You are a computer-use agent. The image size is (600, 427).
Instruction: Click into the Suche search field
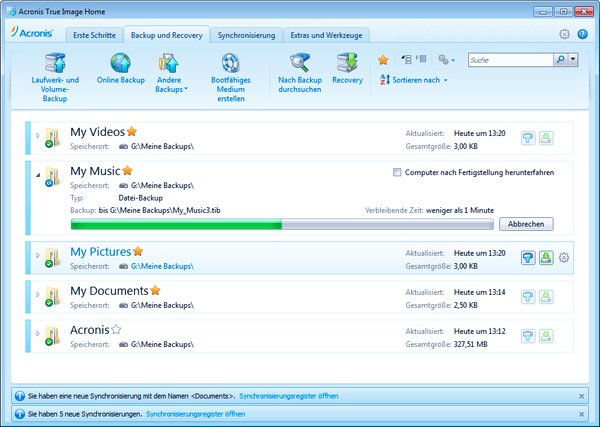click(x=508, y=60)
